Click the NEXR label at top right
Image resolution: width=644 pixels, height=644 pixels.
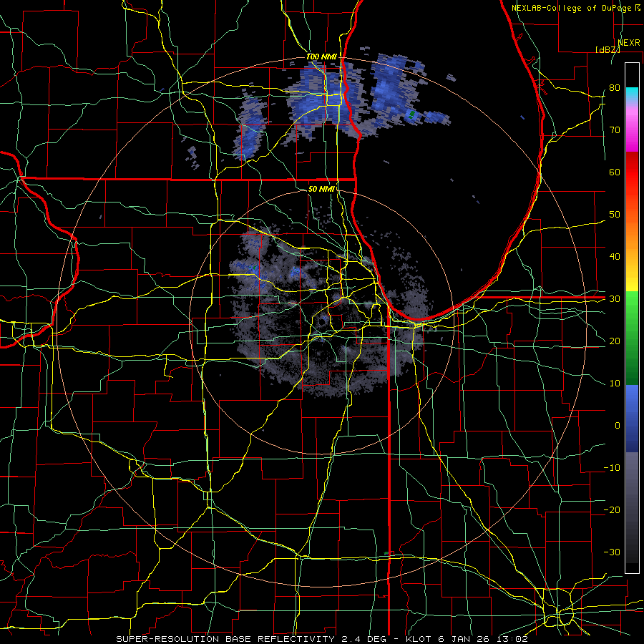pos(628,43)
